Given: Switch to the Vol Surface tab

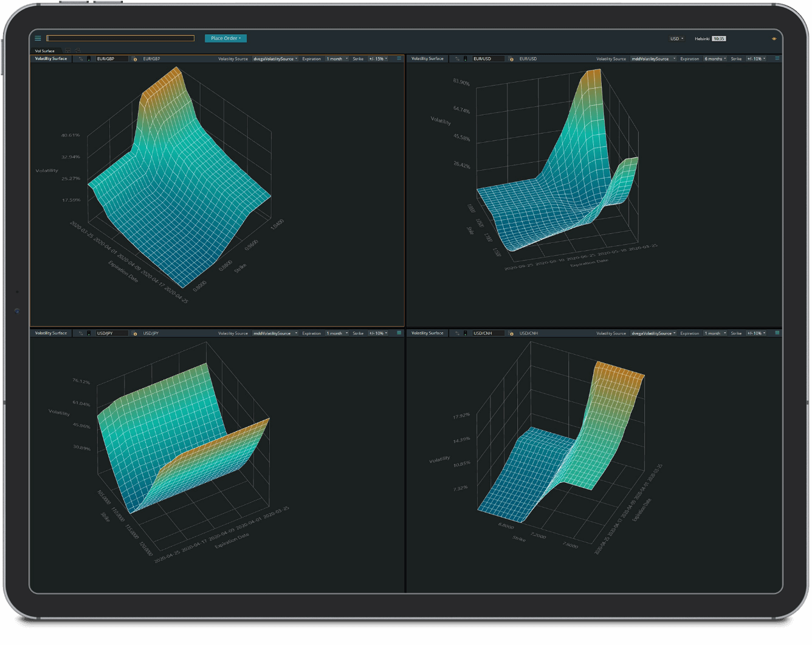Looking at the screenshot, I should pyautogui.click(x=44, y=51).
